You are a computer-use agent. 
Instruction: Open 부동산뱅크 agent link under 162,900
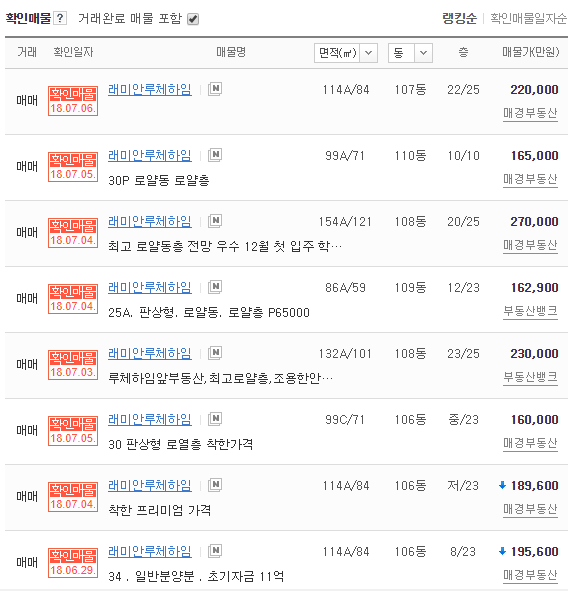click(x=530, y=311)
